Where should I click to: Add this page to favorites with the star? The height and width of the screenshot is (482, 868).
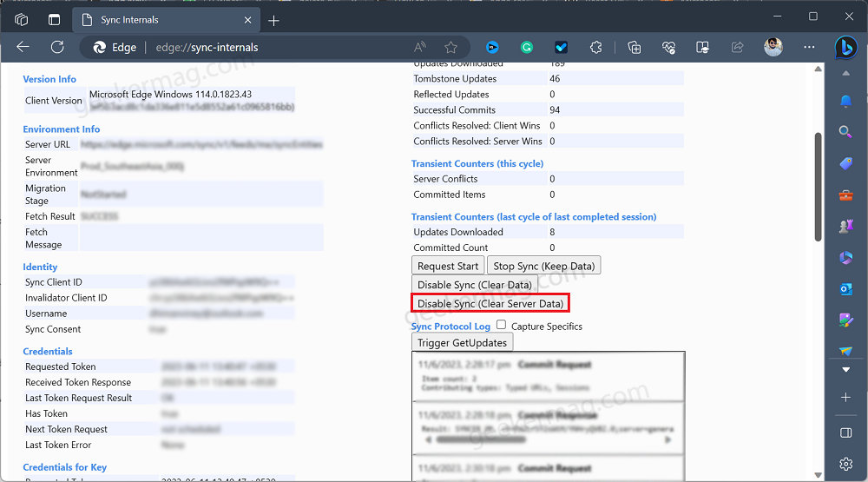(451, 48)
